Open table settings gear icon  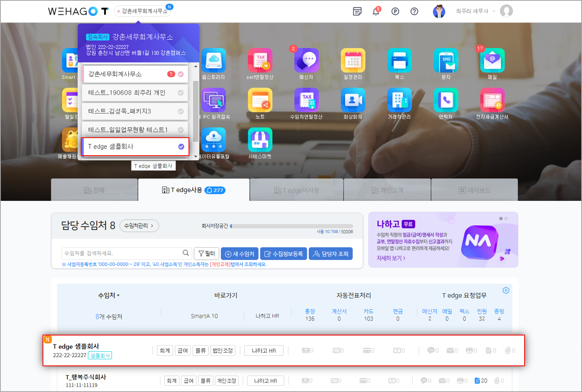(x=506, y=291)
